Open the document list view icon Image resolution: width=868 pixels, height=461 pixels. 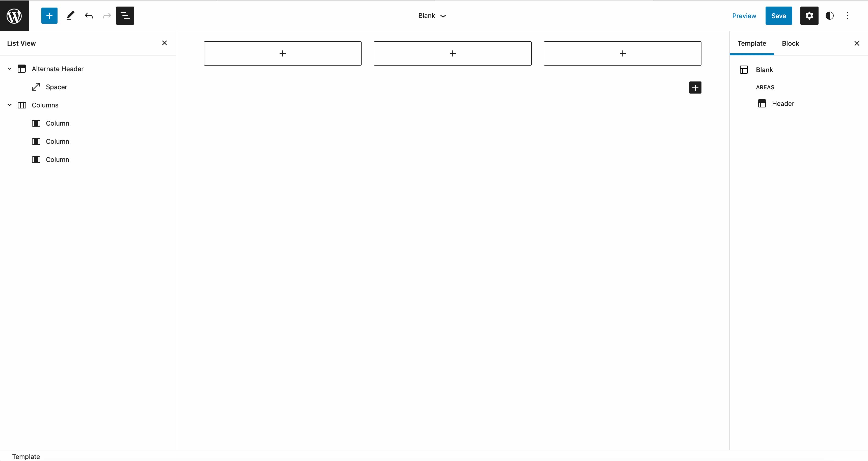tap(125, 15)
